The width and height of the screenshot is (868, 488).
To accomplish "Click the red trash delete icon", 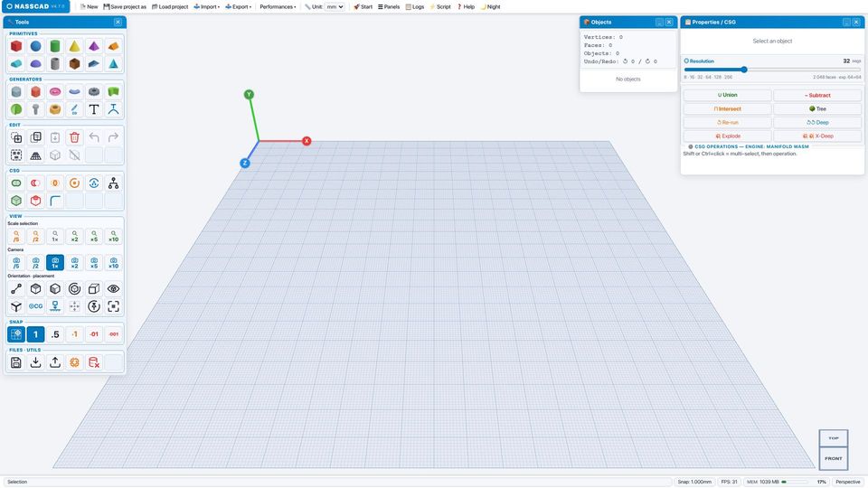I will [x=74, y=137].
